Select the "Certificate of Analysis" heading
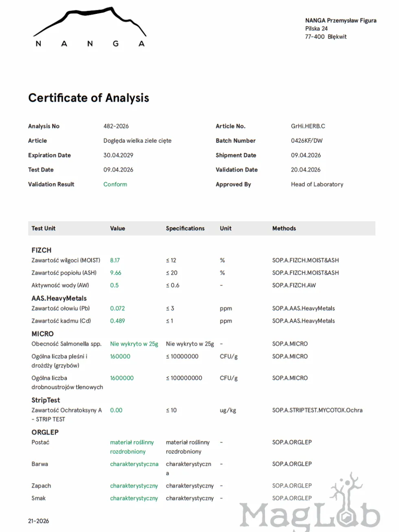 click(x=89, y=98)
